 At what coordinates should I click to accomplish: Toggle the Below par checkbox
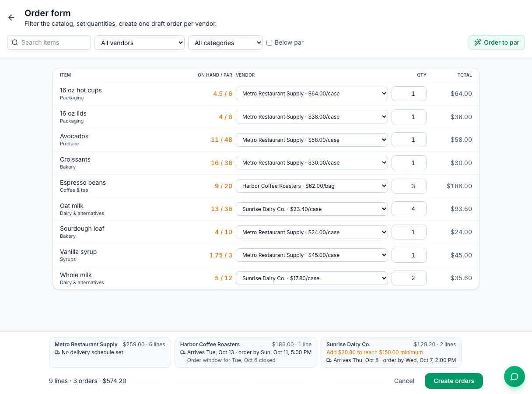coord(269,42)
